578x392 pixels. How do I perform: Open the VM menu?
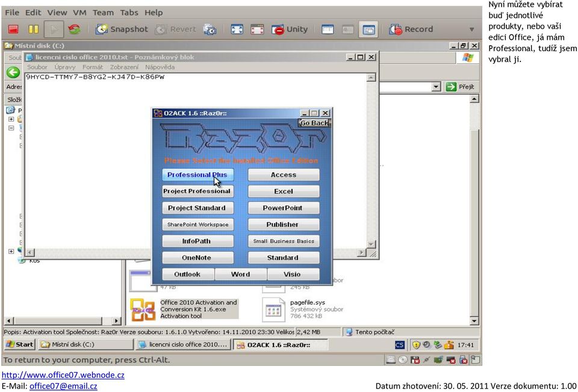[79, 13]
